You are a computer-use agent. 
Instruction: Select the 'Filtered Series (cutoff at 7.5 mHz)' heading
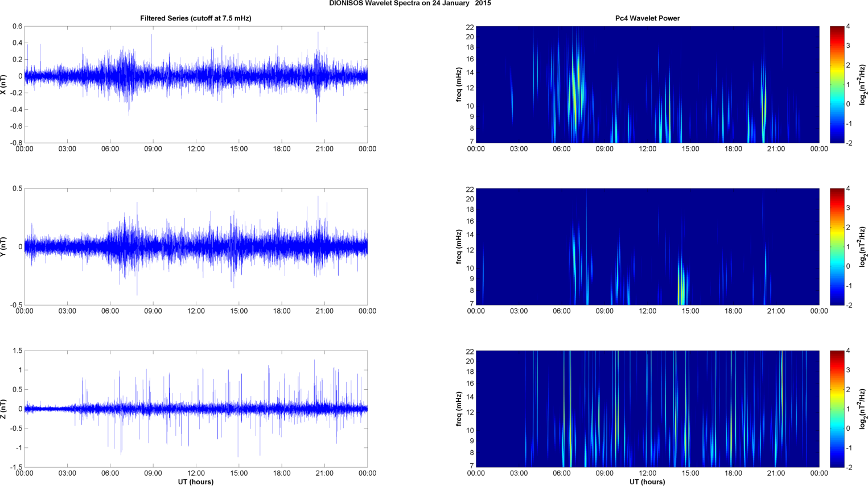[196, 18]
